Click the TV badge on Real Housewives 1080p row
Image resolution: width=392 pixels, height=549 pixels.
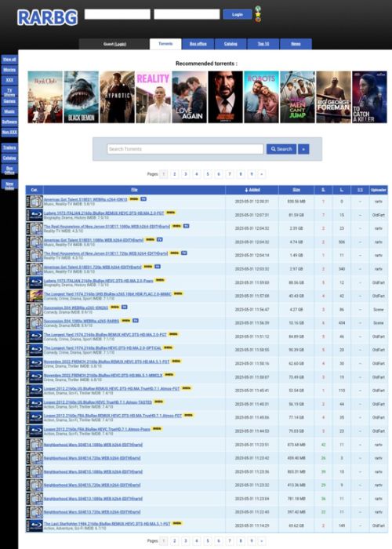187,226
